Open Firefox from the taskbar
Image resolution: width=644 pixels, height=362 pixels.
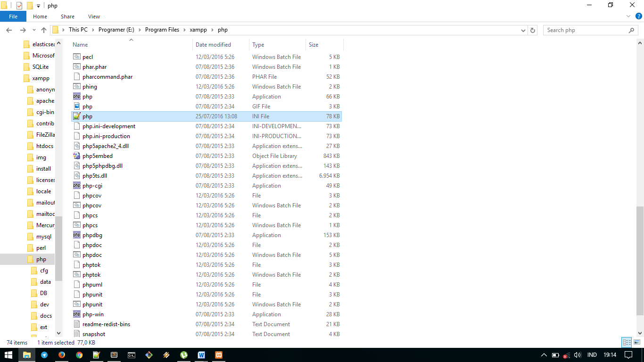pos(62,355)
